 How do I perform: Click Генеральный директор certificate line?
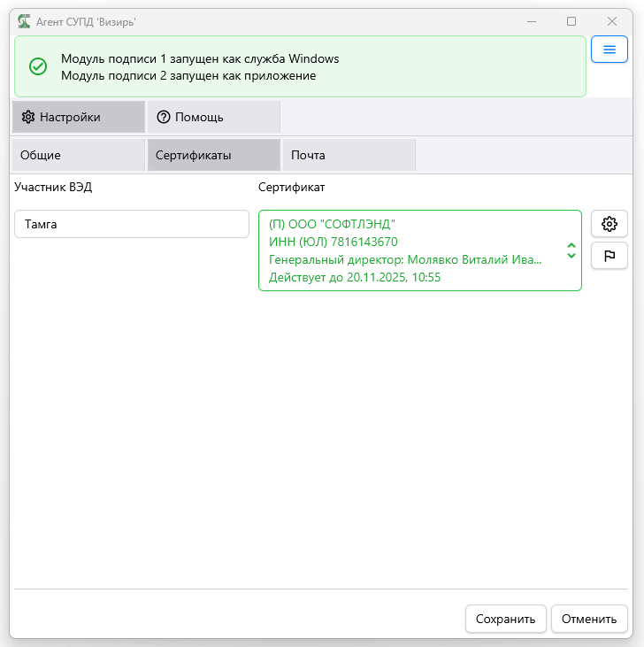405,259
